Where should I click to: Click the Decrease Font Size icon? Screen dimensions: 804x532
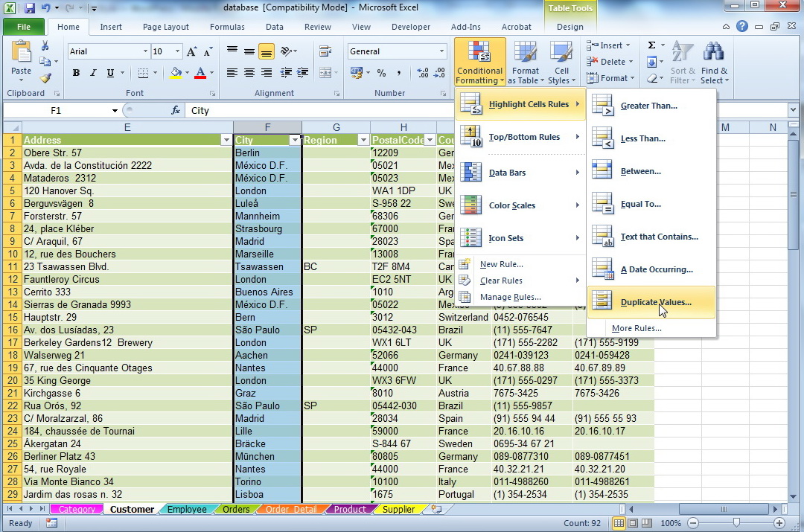208,51
